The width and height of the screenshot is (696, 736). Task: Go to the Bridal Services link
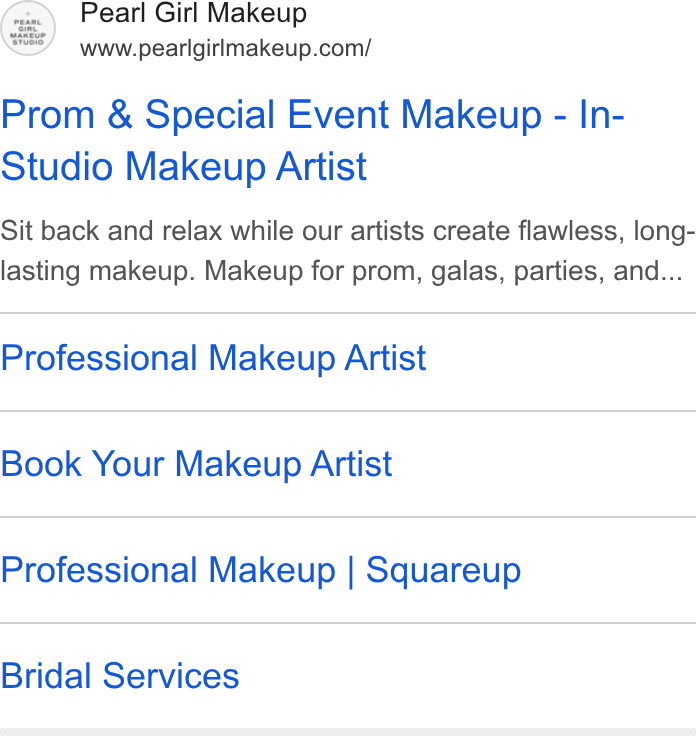pyautogui.click(x=120, y=676)
